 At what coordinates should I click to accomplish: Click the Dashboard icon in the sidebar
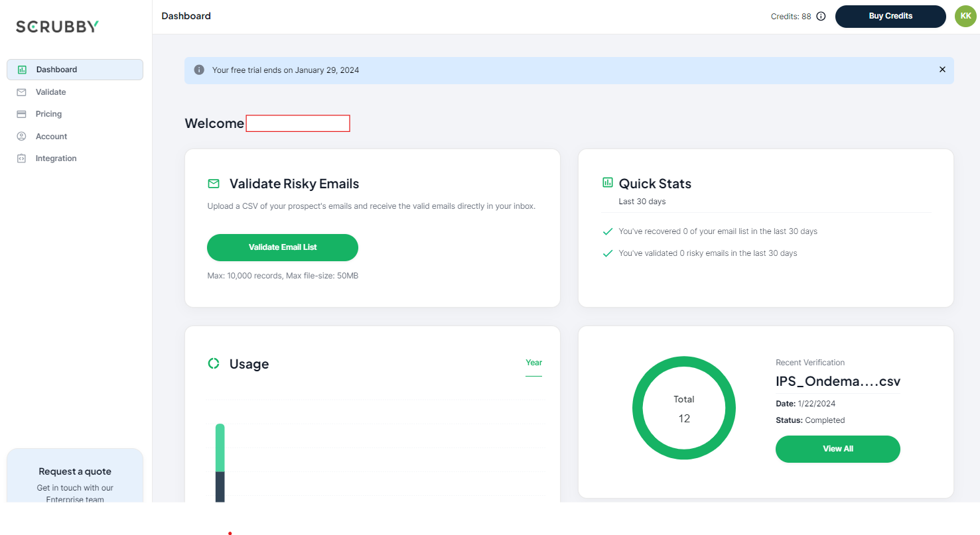pos(21,69)
